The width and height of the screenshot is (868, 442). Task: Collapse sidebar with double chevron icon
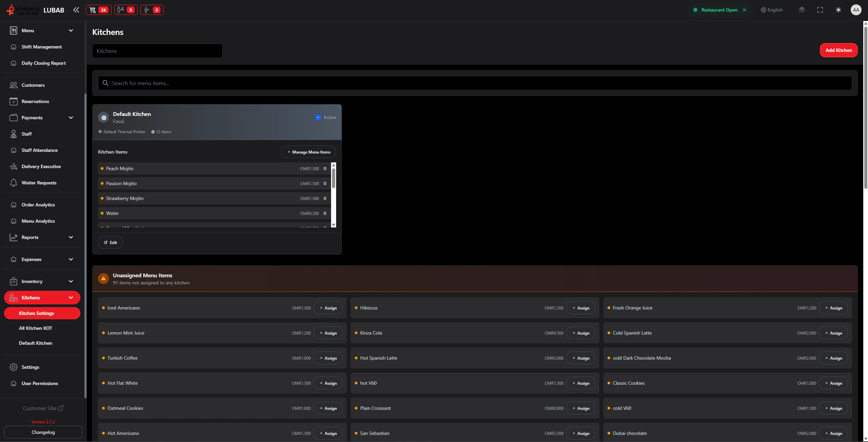pos(76,10)
